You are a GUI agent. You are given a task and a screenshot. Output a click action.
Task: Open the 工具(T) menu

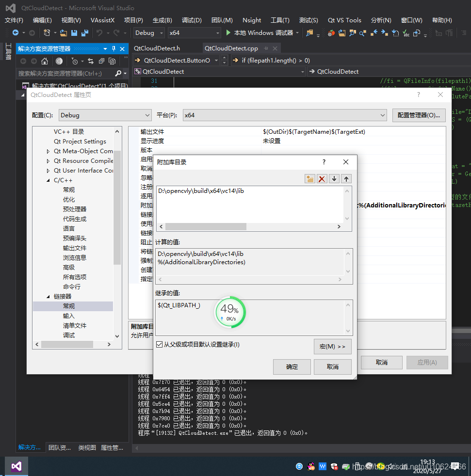[x=280, y=20]
